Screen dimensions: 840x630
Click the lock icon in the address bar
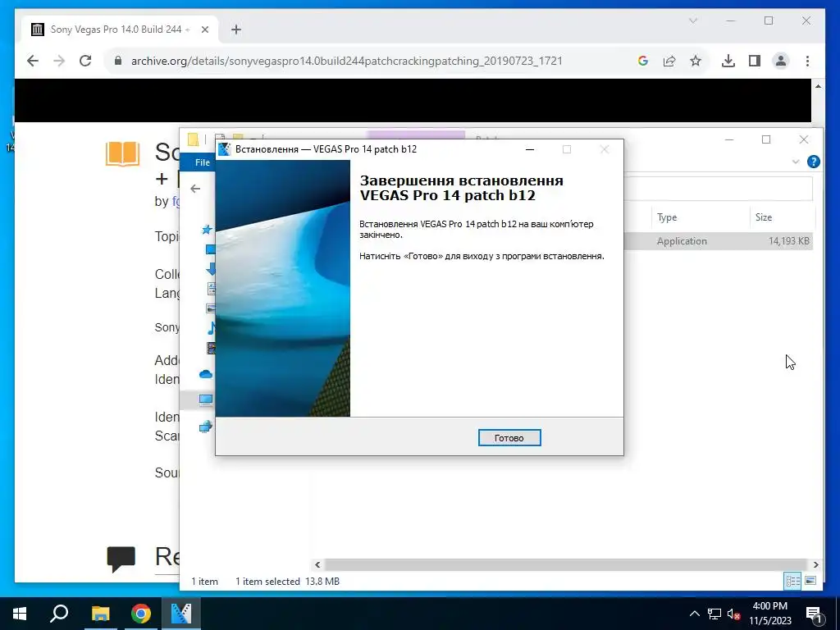point(118,61)
